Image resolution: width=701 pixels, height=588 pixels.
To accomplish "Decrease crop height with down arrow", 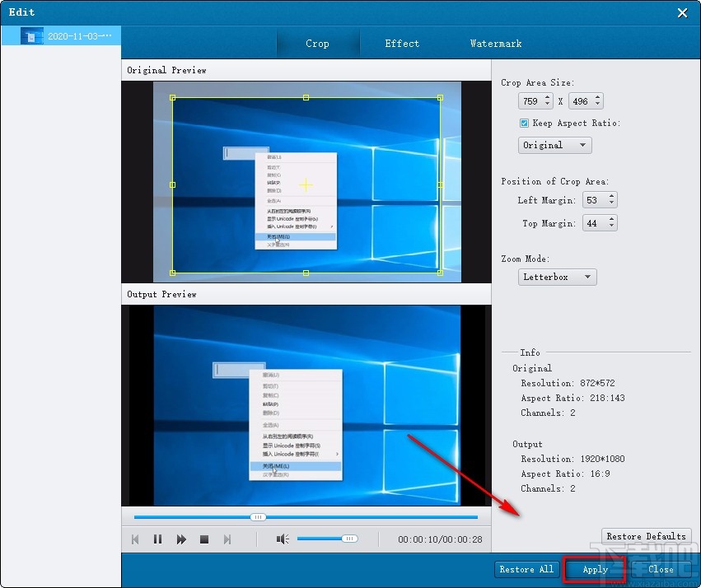I will [x=597, y=105].
